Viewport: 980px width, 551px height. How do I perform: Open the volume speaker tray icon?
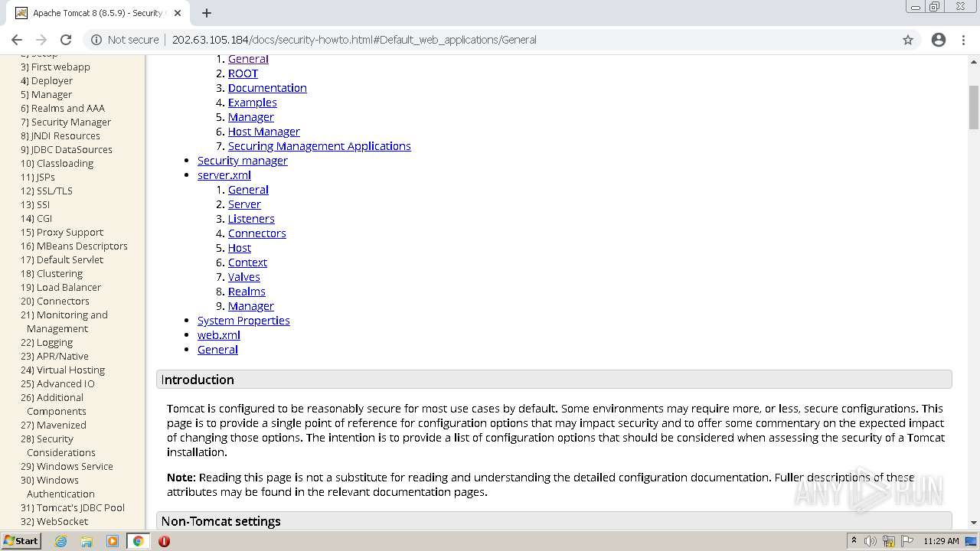pos(870,541)
